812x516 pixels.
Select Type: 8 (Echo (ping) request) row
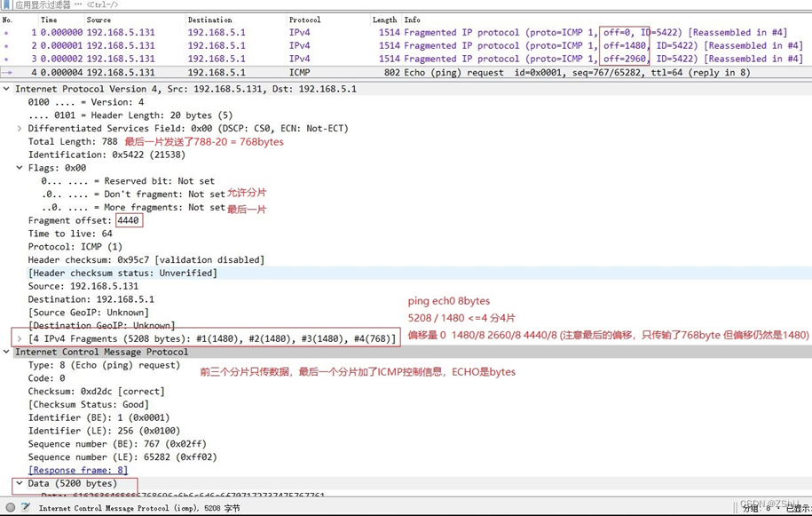[104, 365]
